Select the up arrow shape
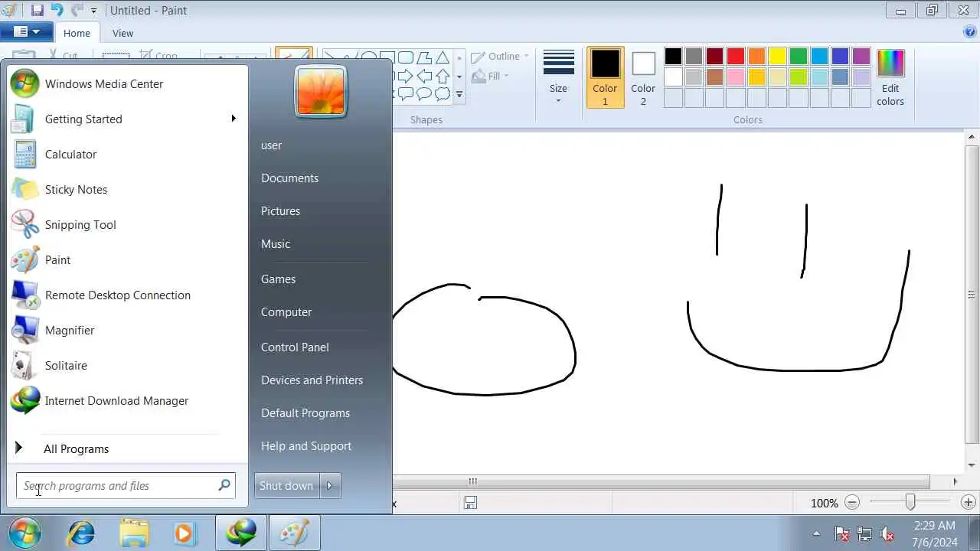Viewport: 980px width, 551px height. click(x=443, y=76)
